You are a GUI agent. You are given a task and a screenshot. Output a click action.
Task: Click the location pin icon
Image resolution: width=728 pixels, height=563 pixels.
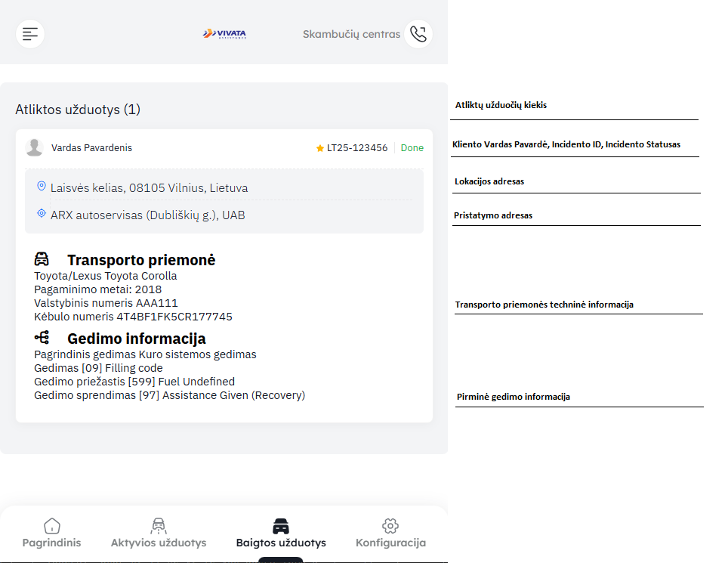pos(41,187)
